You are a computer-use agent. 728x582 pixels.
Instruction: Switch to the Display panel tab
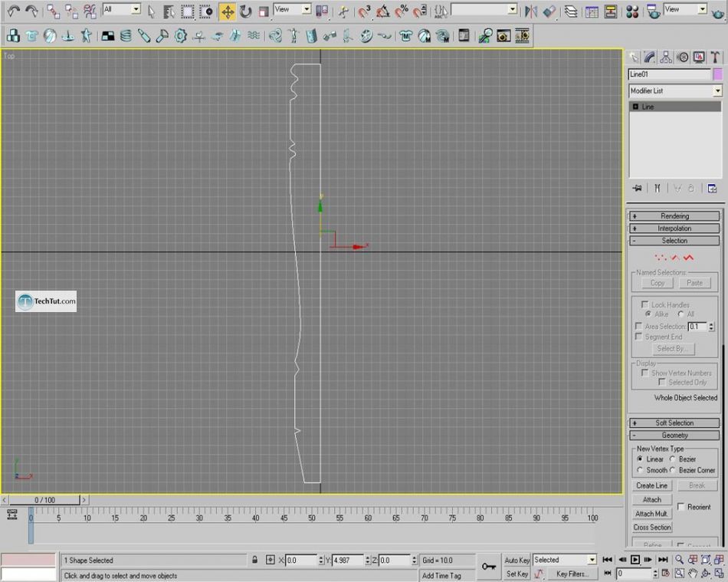click(x=699, y=58)
